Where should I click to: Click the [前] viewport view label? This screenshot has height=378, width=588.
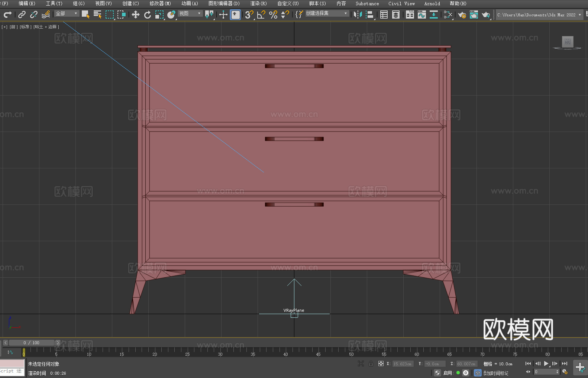pos(13,27)
